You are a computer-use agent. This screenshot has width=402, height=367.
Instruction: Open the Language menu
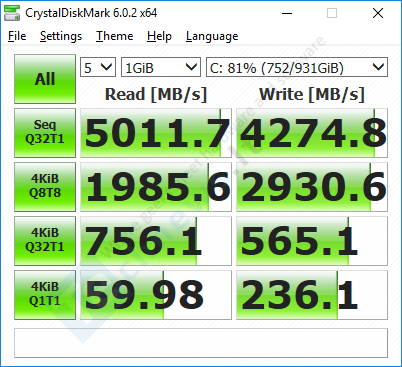coord(212,36)
